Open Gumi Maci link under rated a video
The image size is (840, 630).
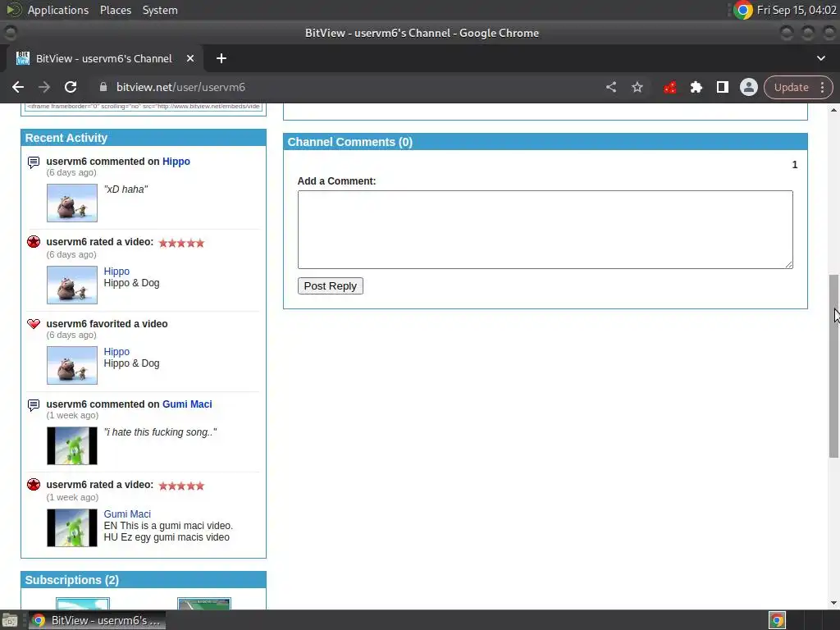127,514
